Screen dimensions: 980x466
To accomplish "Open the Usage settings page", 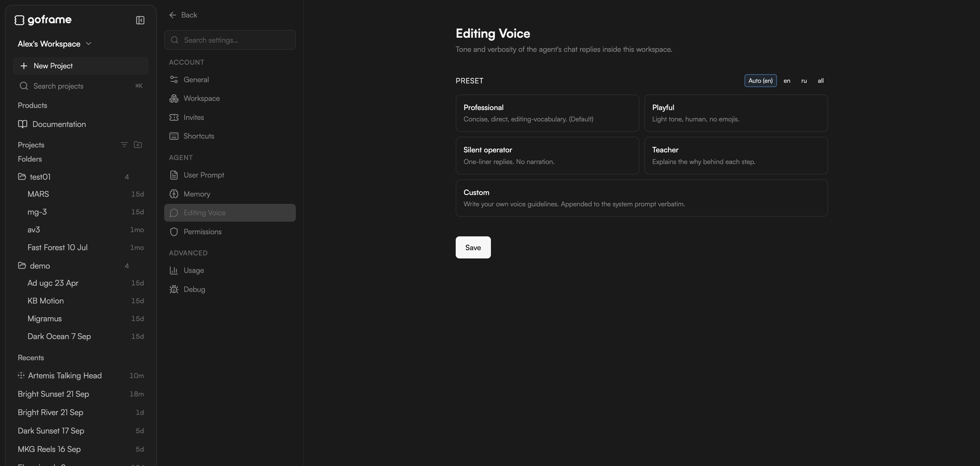I will [230, 270].
